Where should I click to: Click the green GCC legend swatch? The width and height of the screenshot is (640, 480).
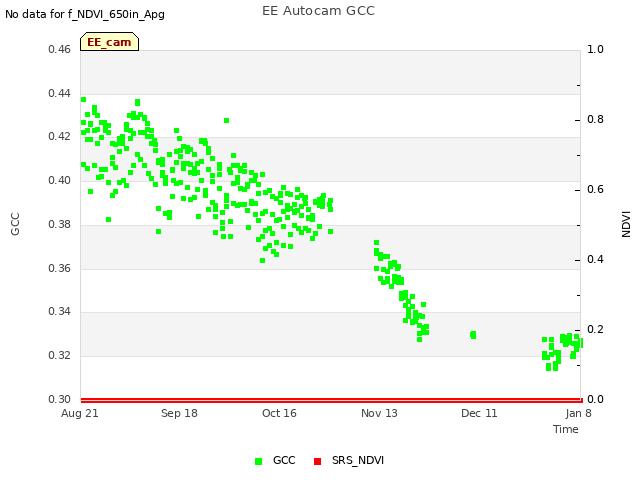pos(258,461)
